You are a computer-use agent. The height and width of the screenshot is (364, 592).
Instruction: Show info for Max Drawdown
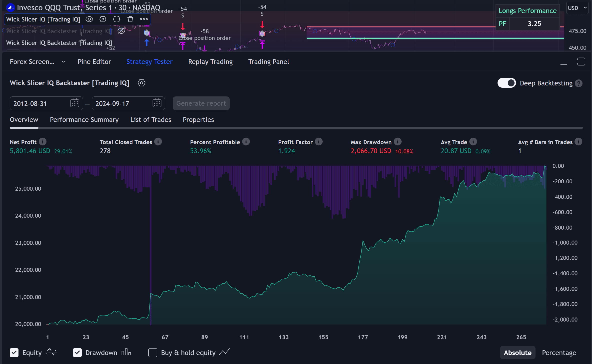[398, 142]
